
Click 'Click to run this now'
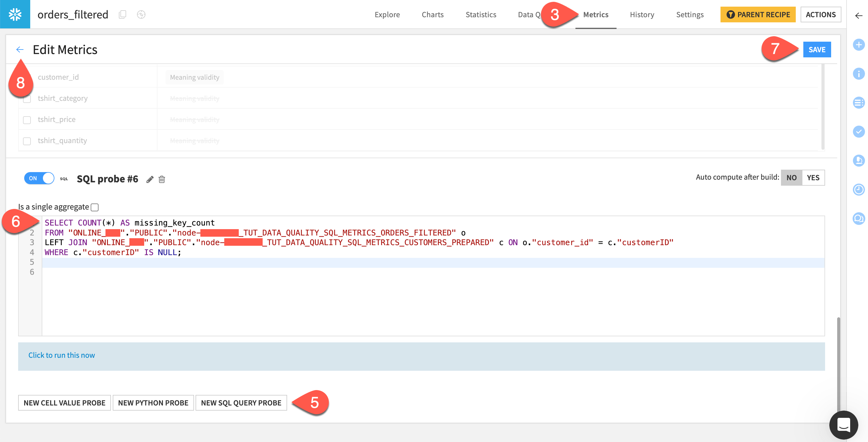coord(61,355)
